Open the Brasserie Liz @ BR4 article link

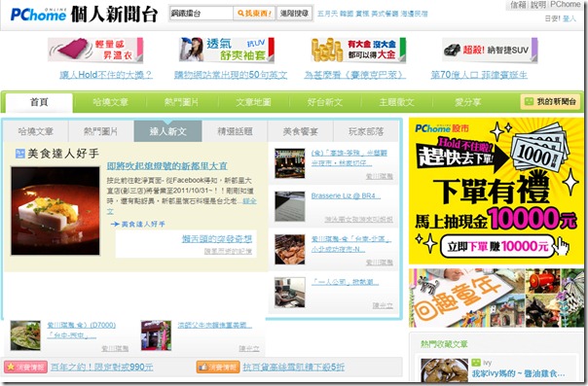click(x=346, y=195)
